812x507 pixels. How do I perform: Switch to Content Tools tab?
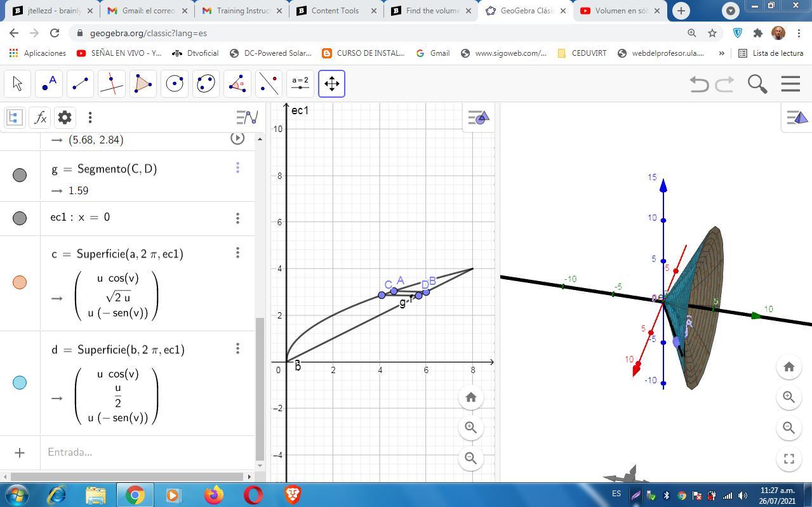tap(336, 11)
